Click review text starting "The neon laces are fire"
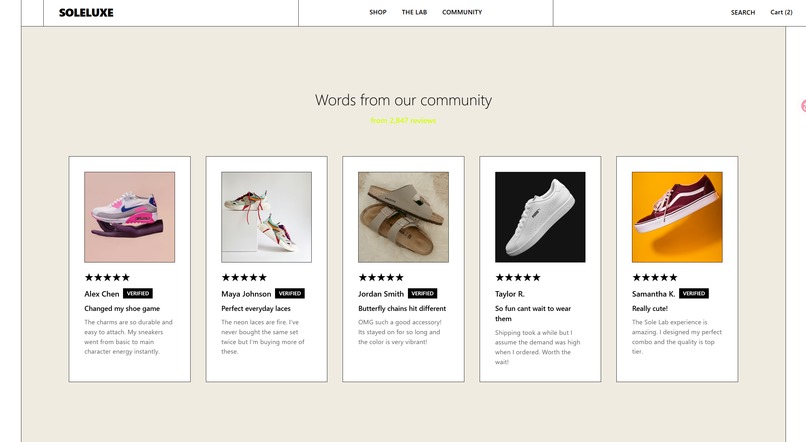Viewport: 806px width, 442px height. click(x=263, y=337)
